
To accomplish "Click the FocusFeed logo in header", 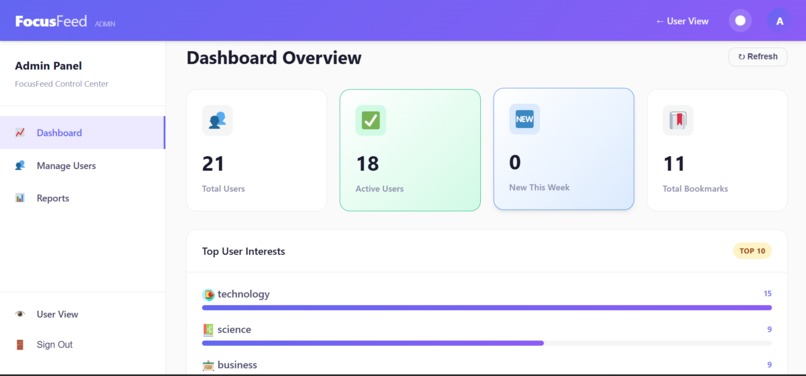I will (x=51, y=21).
